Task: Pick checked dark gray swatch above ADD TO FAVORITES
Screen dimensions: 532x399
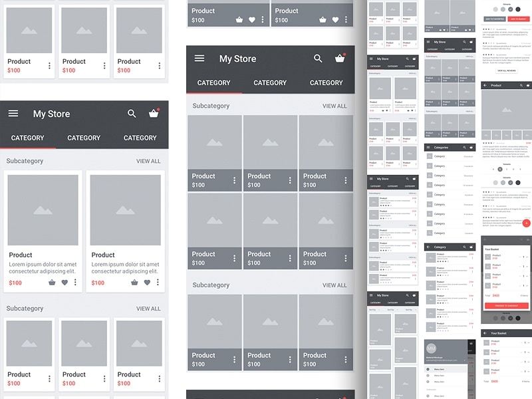Action: pos(510,9)
